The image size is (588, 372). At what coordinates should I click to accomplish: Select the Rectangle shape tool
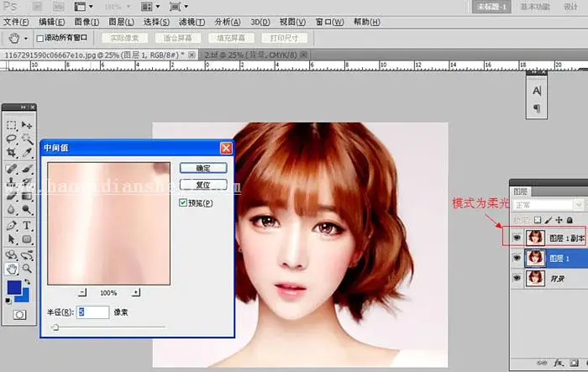[27, 238]
